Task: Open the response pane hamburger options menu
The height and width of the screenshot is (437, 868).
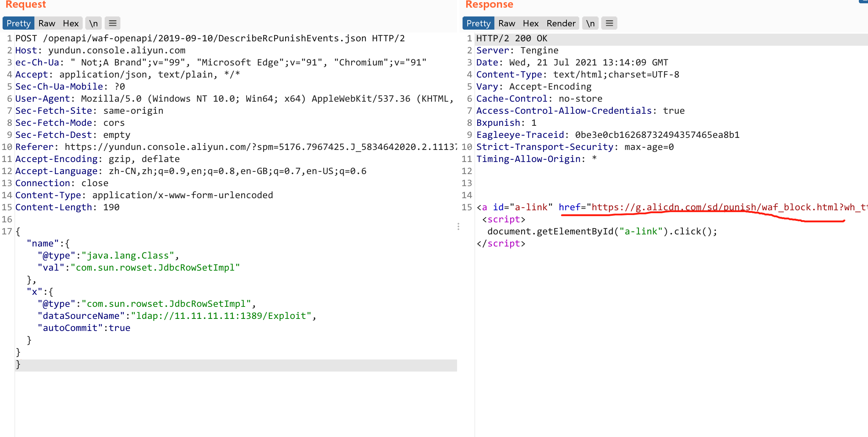Action: tap(609, 23)
